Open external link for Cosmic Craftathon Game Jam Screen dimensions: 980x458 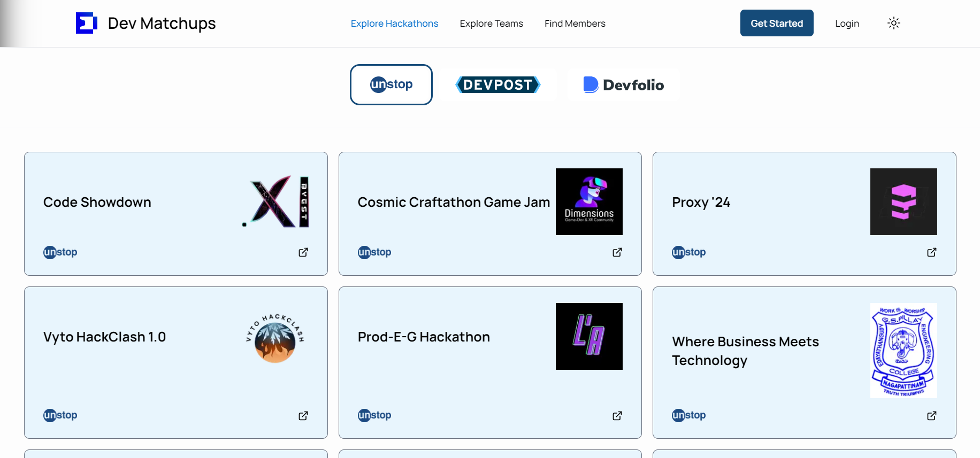point(617,252)
